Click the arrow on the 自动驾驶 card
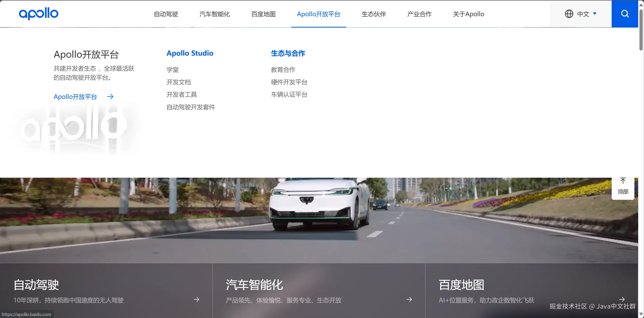 (x=196, y=300)
